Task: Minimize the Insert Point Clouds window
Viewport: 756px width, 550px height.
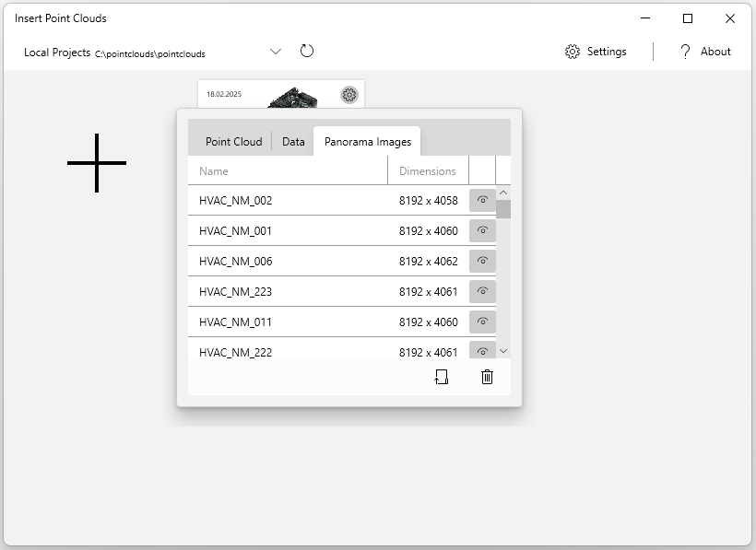Action: (645, 18)
